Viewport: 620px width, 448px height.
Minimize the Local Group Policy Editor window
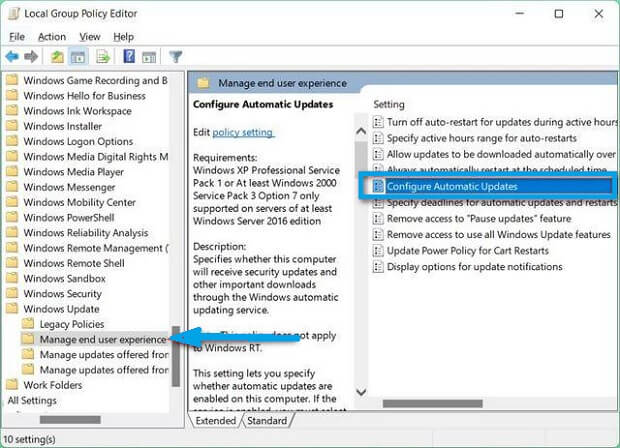[520, 13]
